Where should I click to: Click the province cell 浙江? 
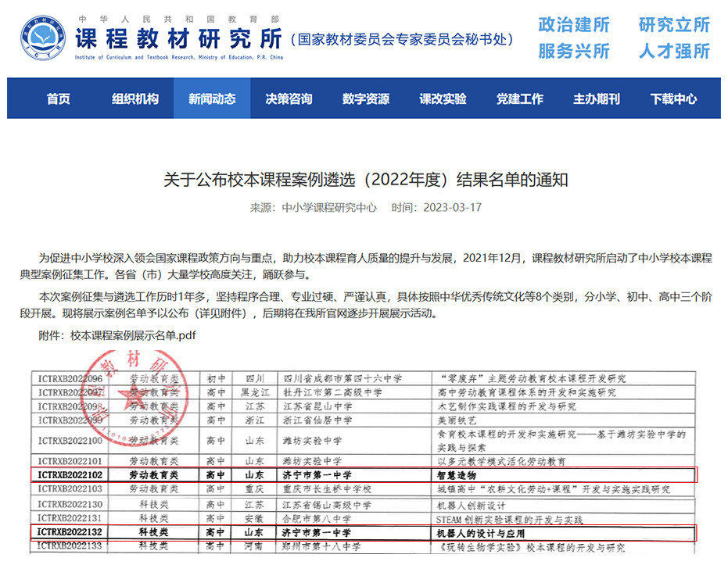coord(255,420)
